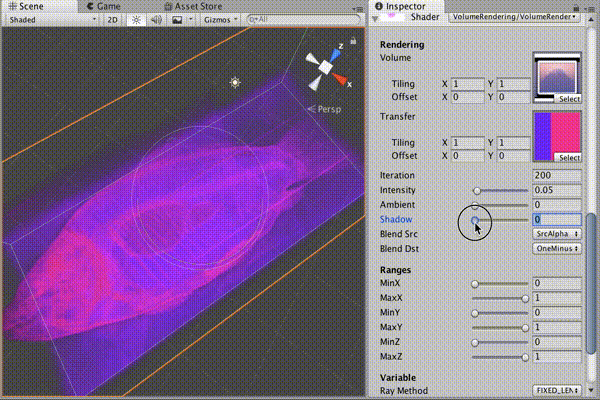
Task: Click the Intensity value field
Action: pyautogui.click(x=557, y=190)
